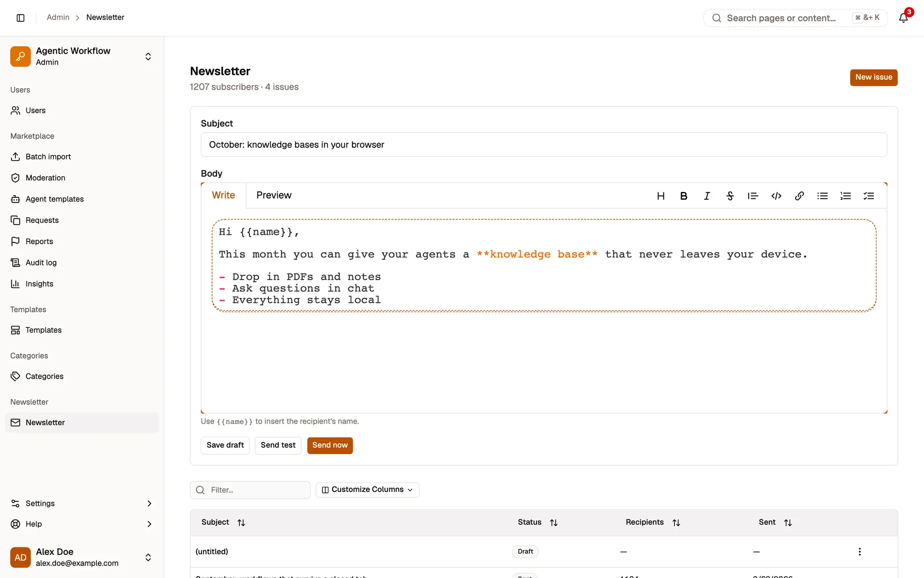924x578 pixels.
Task: Open the notifications bell
Action: pos(904,18)
